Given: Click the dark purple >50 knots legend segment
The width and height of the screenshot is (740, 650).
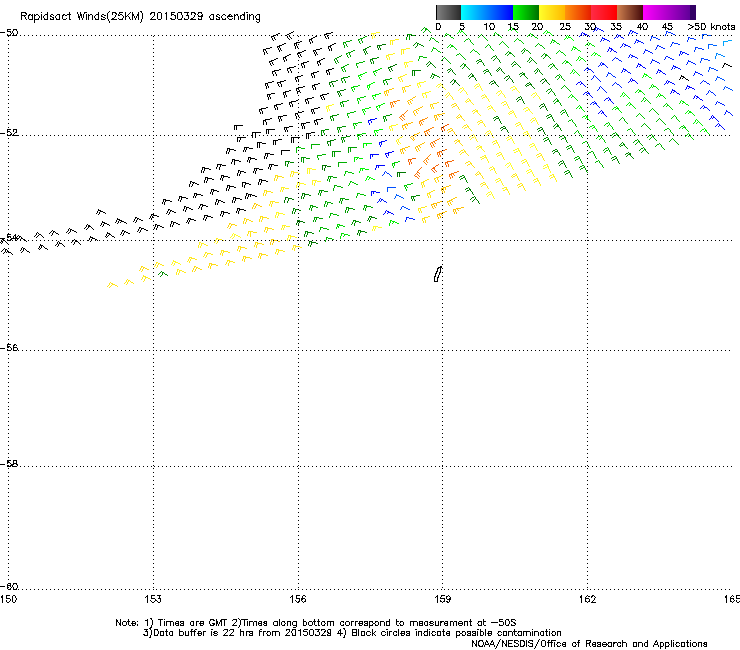Looking at the screenshot, I should pyautogui.click(x=693, y=12).
